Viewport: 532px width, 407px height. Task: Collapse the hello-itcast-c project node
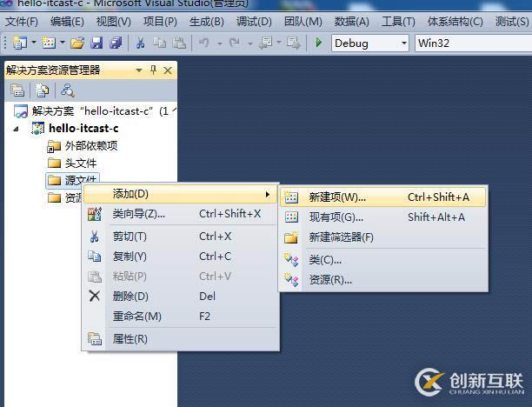pos(16,129)
